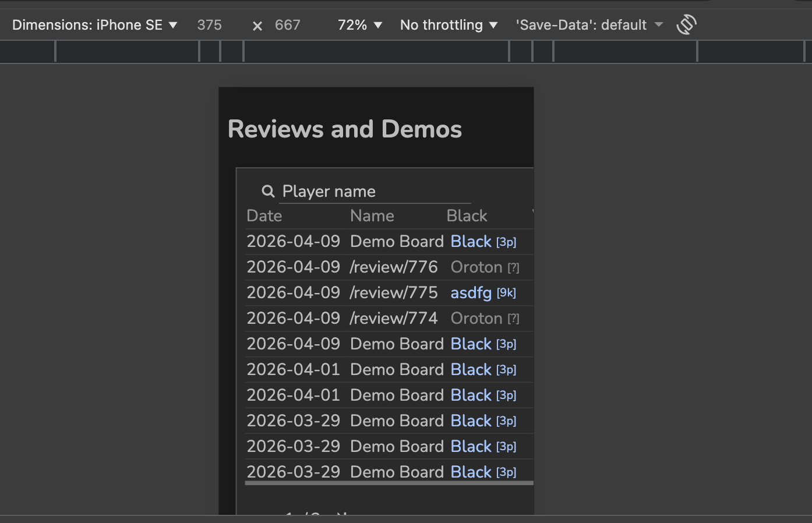
Task: Click the search magnifier icon
Action: click(268, 191)
